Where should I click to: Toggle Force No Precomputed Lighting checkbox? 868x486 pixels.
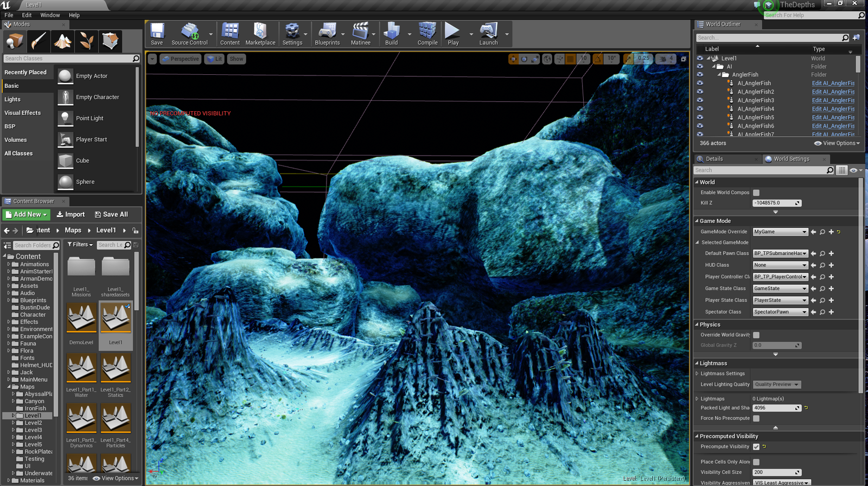[756, 418]
